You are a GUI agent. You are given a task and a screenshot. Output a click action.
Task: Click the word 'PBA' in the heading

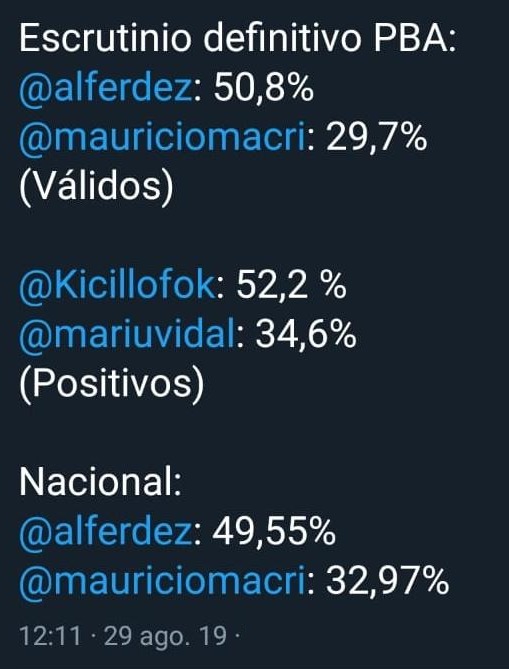tap(410, 39)
